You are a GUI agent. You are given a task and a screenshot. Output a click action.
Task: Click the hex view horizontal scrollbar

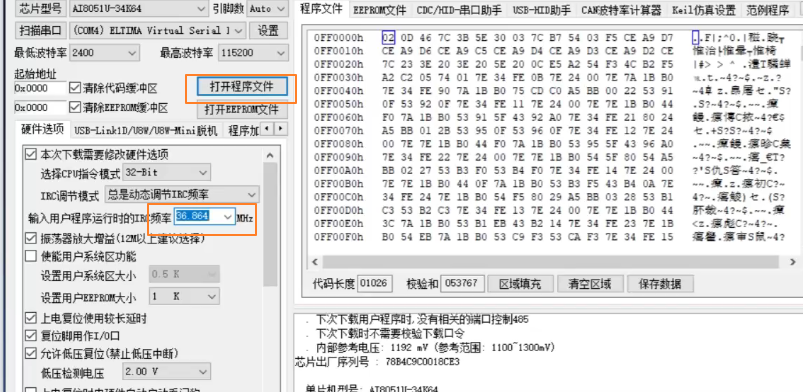(x=554, y=262)
